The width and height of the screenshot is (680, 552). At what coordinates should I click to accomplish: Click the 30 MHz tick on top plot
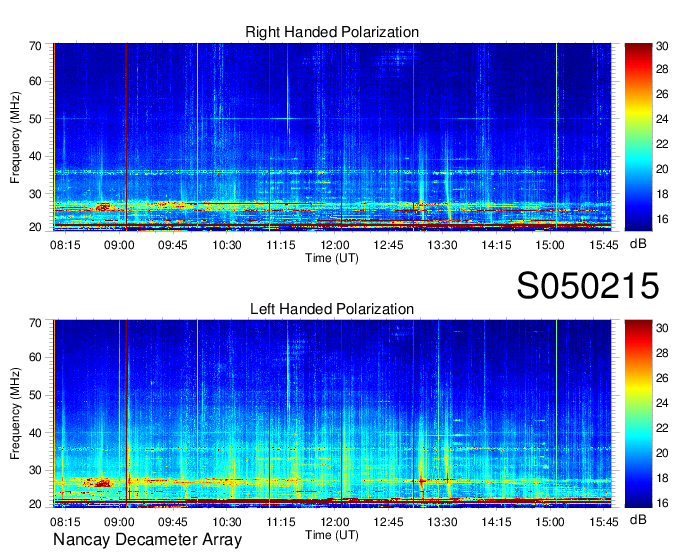click(x=35, y=194)
